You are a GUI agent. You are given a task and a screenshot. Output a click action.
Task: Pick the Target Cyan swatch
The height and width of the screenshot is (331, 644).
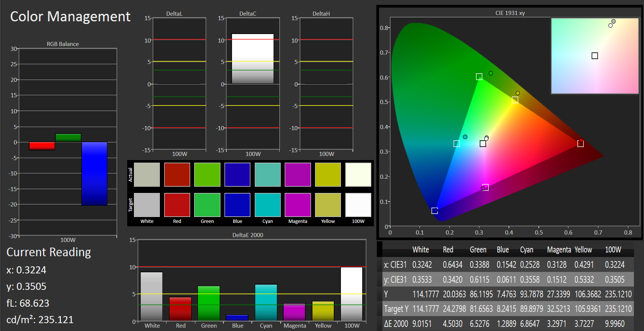tap(268, 205)
